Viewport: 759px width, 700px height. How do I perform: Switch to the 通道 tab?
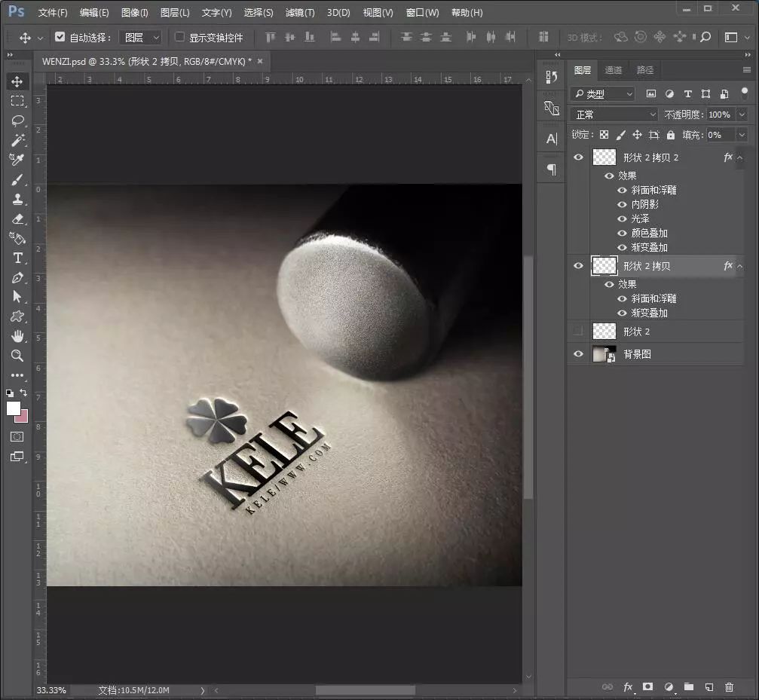[x=614, y=70]
